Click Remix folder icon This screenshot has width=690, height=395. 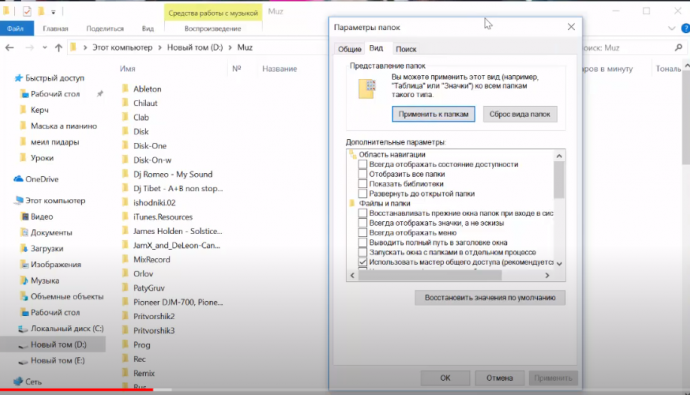[x=125, y=373]
